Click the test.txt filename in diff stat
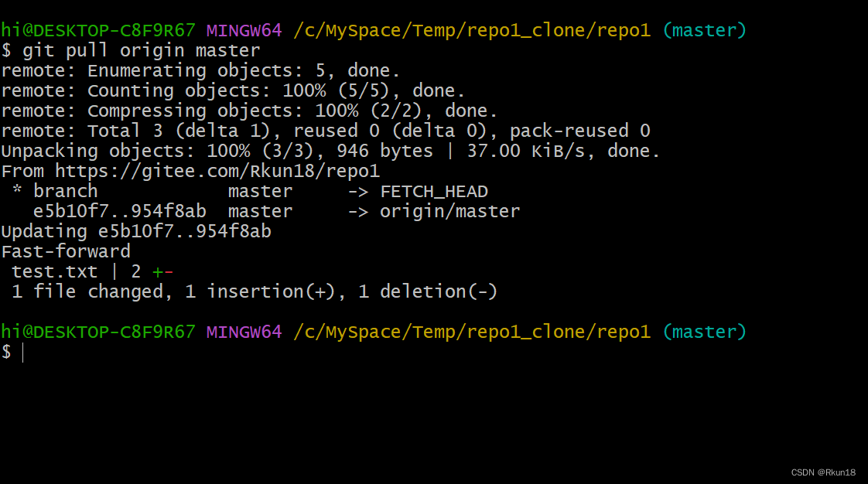The image size is (868, 484). tap(55, 271)
